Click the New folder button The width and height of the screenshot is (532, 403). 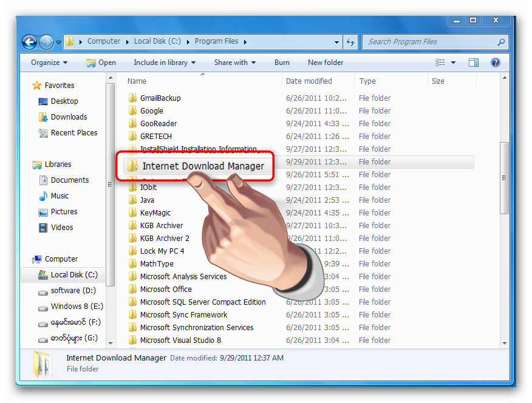[326, 63]
